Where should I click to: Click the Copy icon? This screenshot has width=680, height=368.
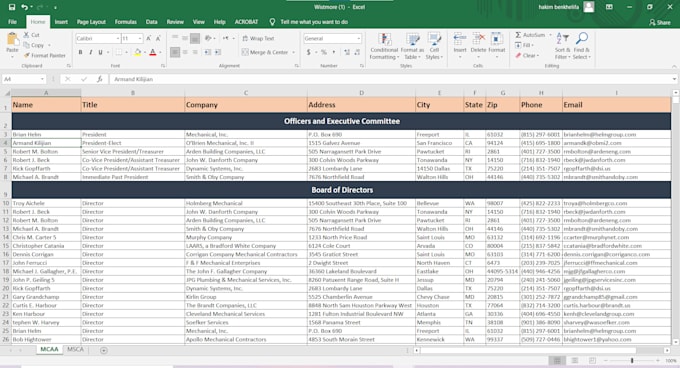[26, 45]
